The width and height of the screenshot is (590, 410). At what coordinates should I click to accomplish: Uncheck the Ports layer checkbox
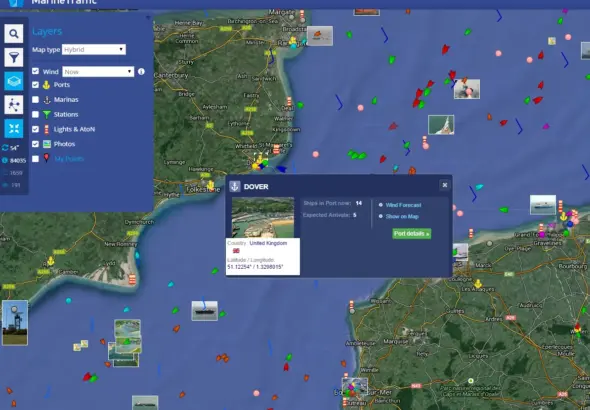[x=35, y=85]
